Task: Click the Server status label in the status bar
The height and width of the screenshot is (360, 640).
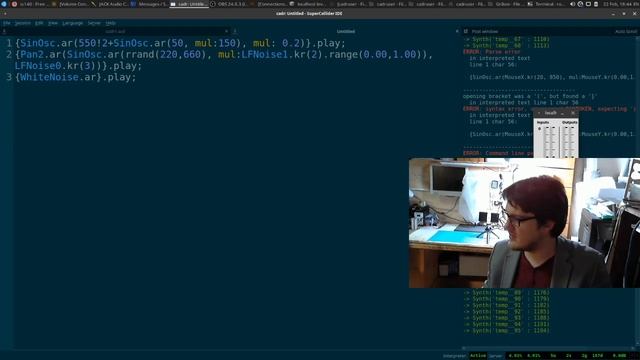Action: (x=496, y=356)
